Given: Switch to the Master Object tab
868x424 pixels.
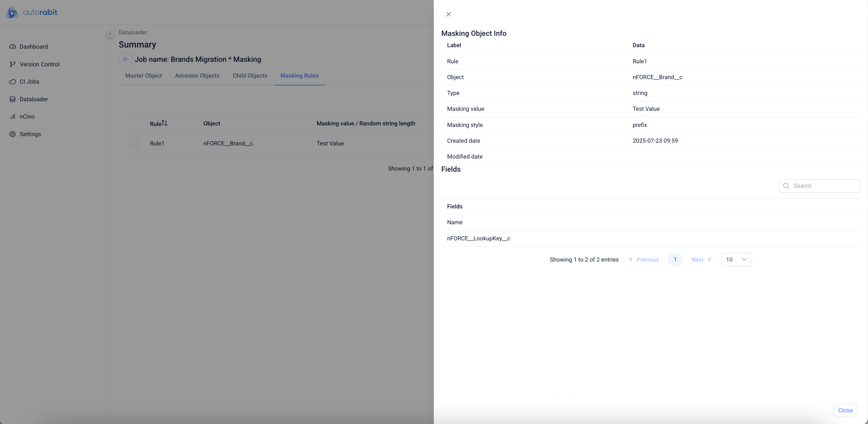Looking at the screenshot, I should pyautogui.click(x=144, y=76).
